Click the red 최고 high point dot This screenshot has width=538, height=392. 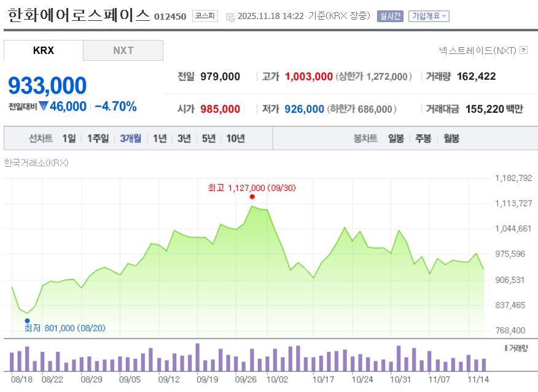[x=252, y=197]
